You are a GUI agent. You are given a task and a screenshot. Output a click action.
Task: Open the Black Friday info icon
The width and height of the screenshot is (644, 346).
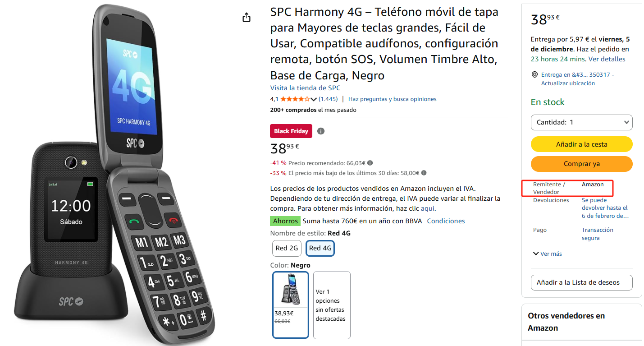click(320, 131)
